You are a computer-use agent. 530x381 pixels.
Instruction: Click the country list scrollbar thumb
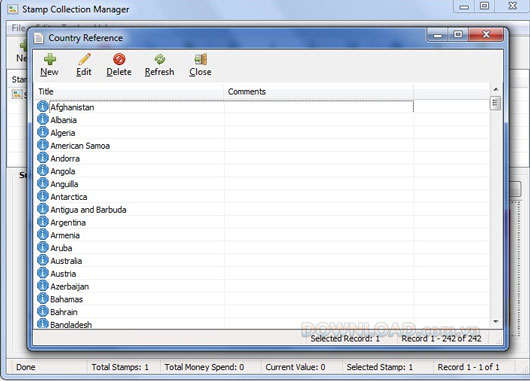click(x=496, y=103)
